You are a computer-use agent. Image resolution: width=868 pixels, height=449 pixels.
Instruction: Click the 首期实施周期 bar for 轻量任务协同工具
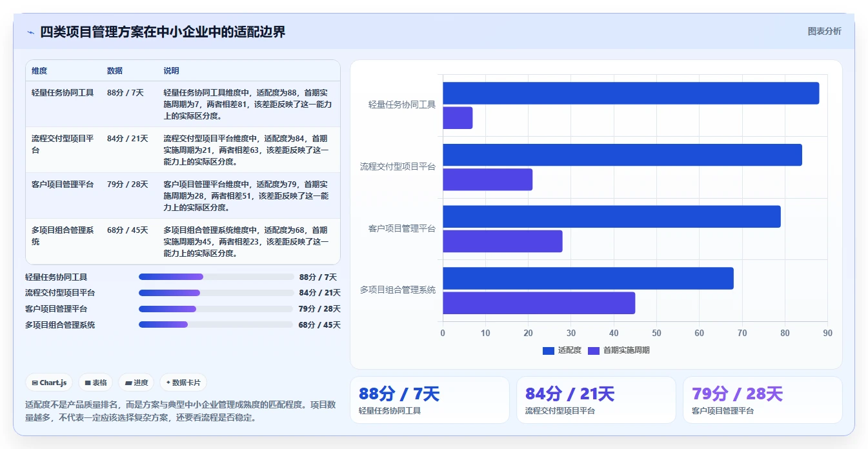pyautogui.click(x=458, y=118)
